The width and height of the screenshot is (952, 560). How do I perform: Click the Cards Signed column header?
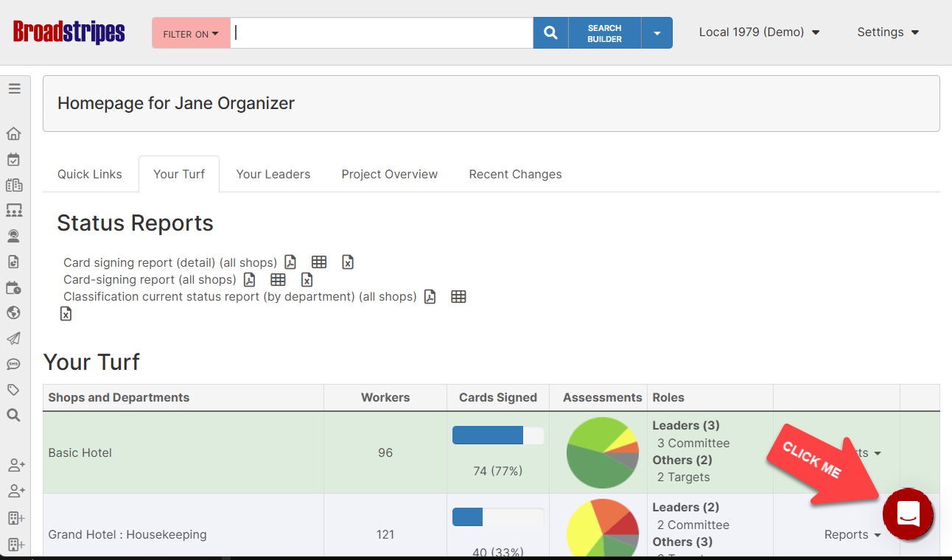498,398
